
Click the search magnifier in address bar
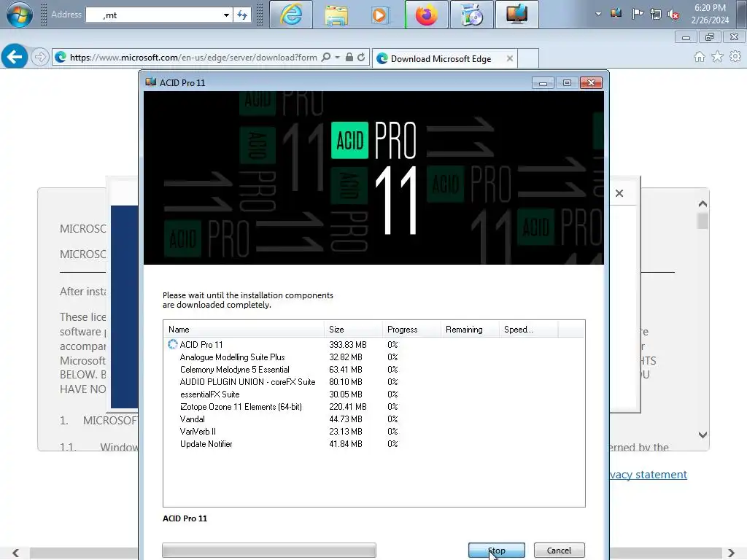326,57
